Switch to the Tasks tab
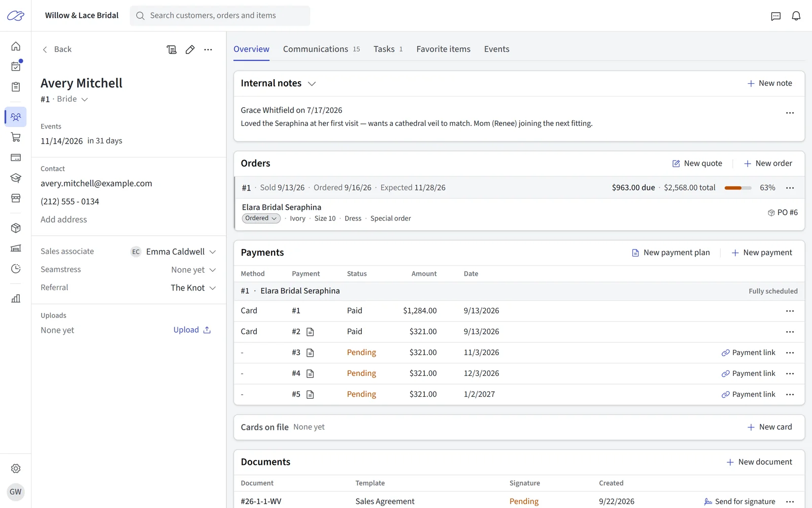Viewport: 812px width, 508px height. (x=388, y=49)
